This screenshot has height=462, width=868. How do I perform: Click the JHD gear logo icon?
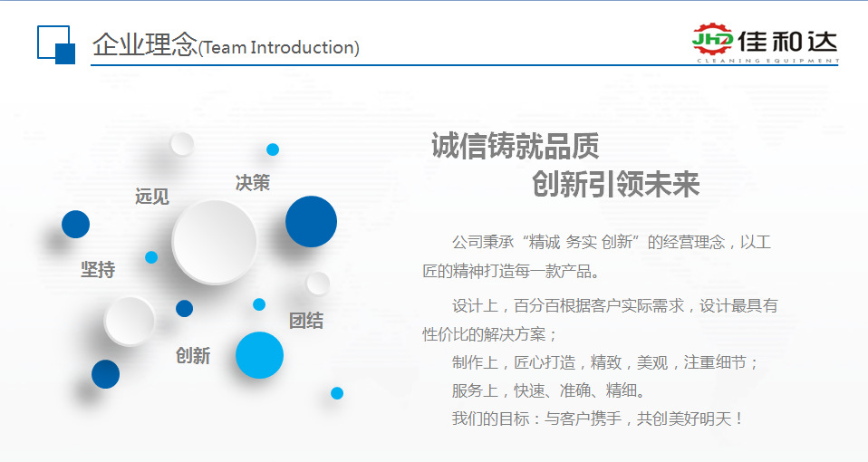[712, 41]
